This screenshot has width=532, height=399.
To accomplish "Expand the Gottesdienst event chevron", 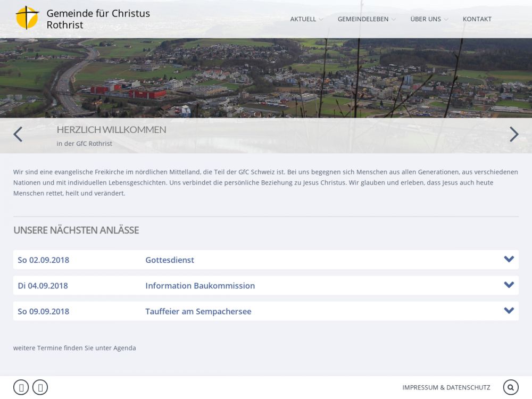I will tap(509, 260).
